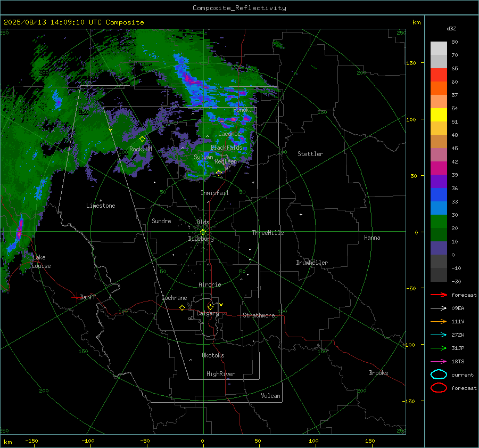Image resolution: width=479 pixels, height=448 pixels.
Task: Click the cyan 27ZW arrow icon
Action: (439, 335)
